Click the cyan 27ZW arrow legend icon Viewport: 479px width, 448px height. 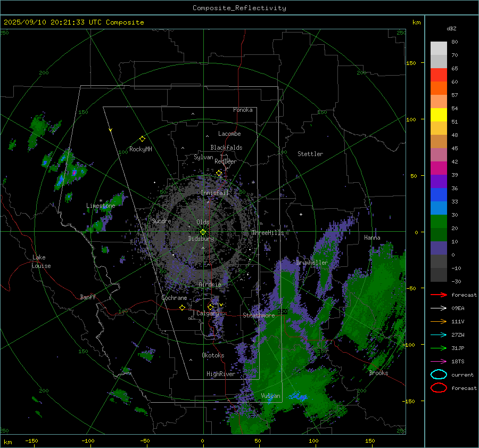tap(439, 335)
